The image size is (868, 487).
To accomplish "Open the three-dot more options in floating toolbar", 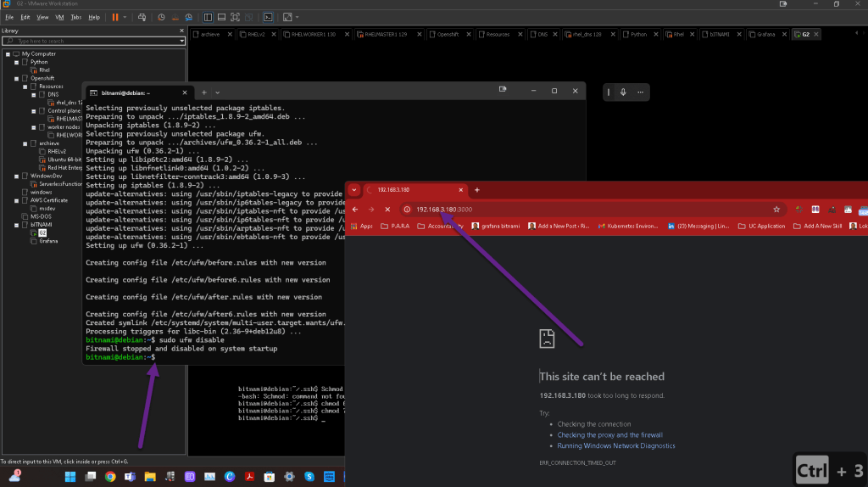I will click(x=640, y=92).
